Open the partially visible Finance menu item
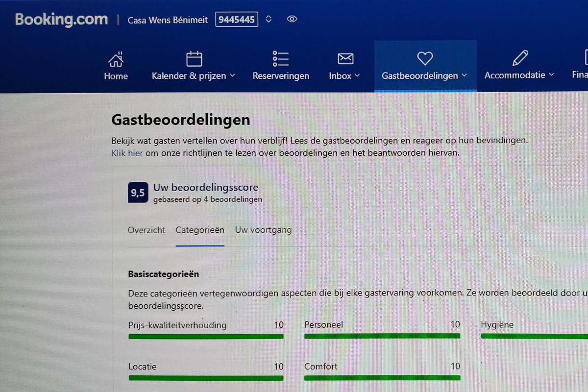The width and height of the screenshot is (588, 392). (580, 75)
